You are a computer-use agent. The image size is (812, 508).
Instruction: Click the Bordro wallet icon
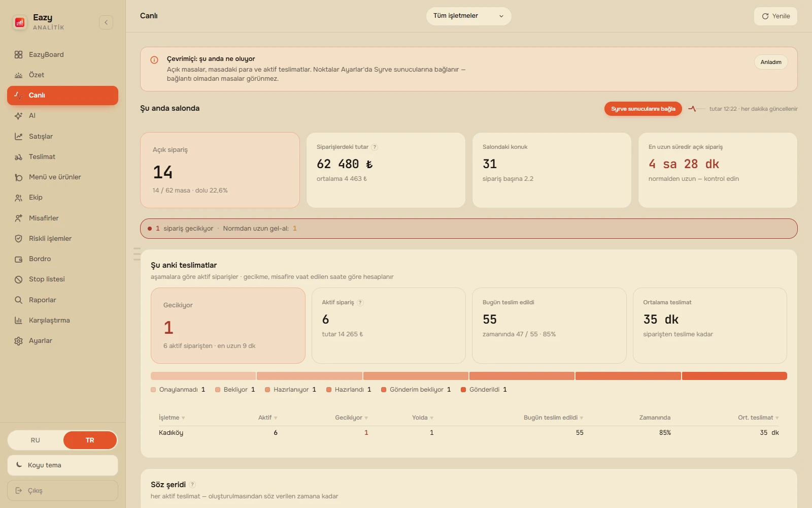(x=19, y=259)
